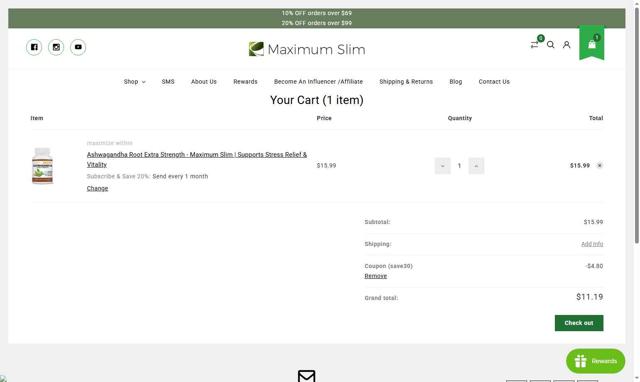Decrease quantity with minus button

pyautogui.click(x=442, y=166)
